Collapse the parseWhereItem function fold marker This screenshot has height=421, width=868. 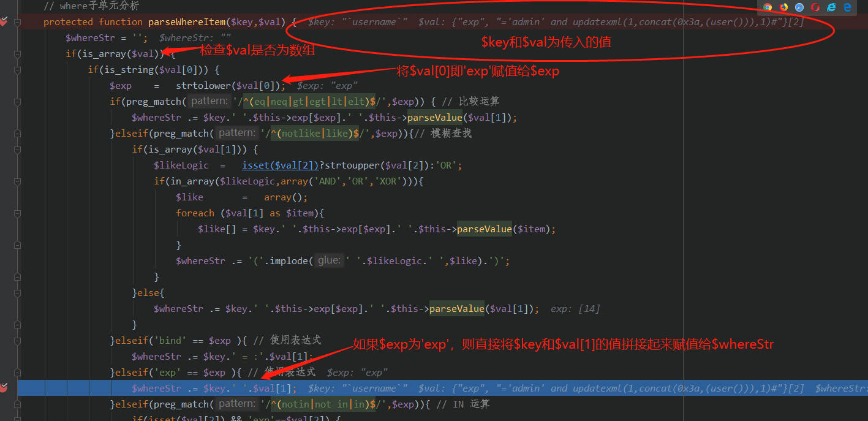coord(18,22)
